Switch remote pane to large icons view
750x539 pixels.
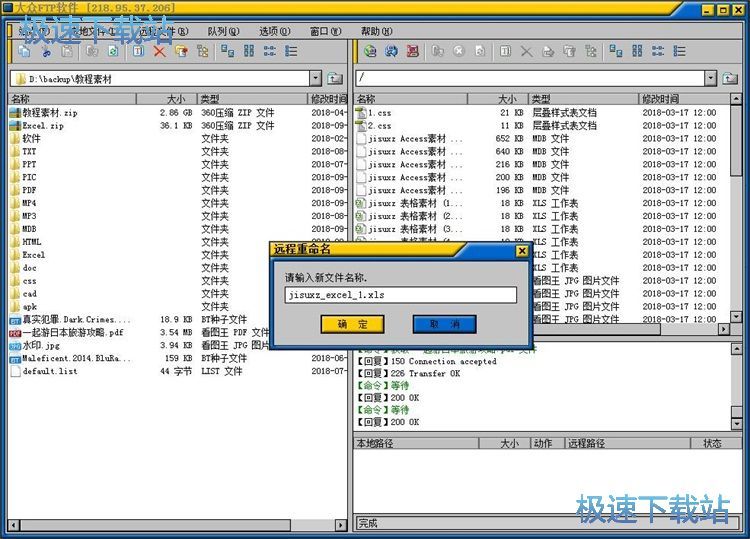point(616,51)
